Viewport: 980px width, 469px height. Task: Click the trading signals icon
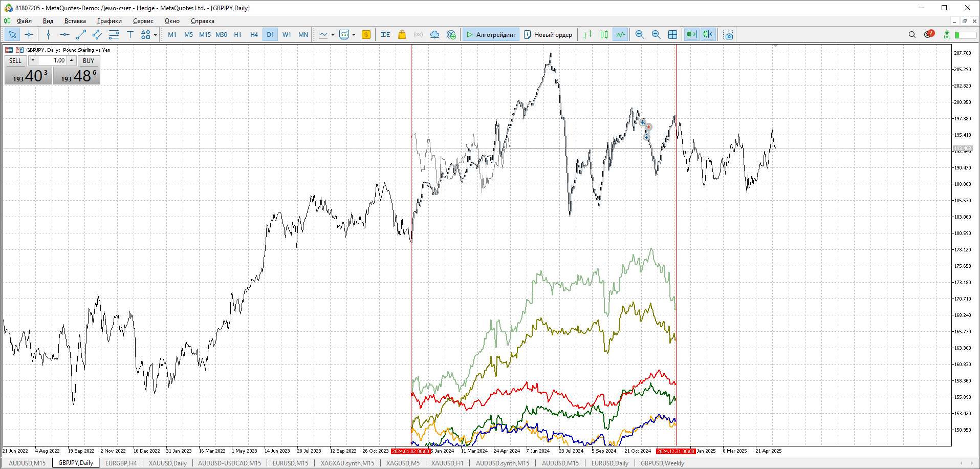pos(418,35)
